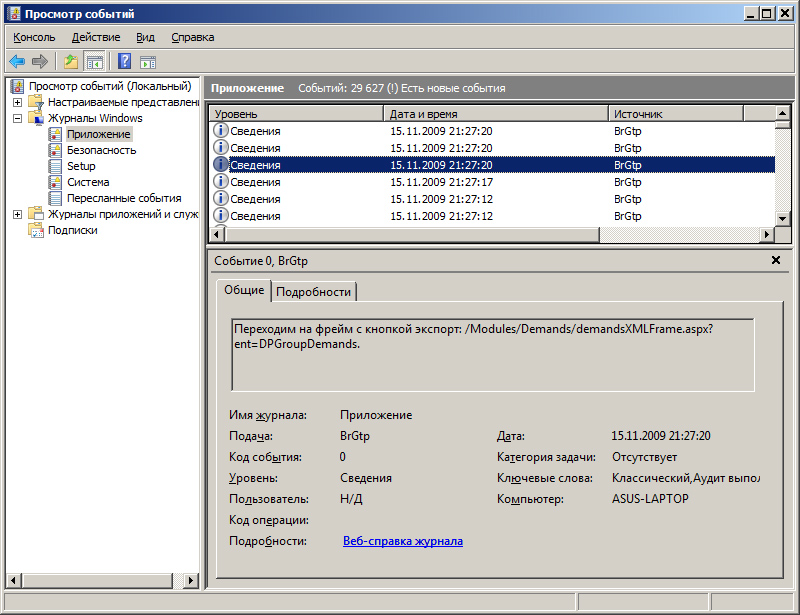Click the Подписки icon in tree

coord(37,230)
